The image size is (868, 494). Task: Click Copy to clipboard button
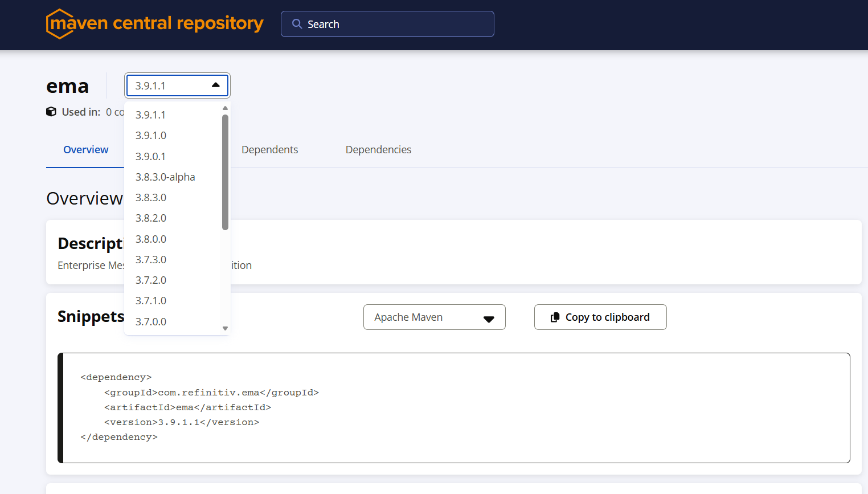pos(600,317)
